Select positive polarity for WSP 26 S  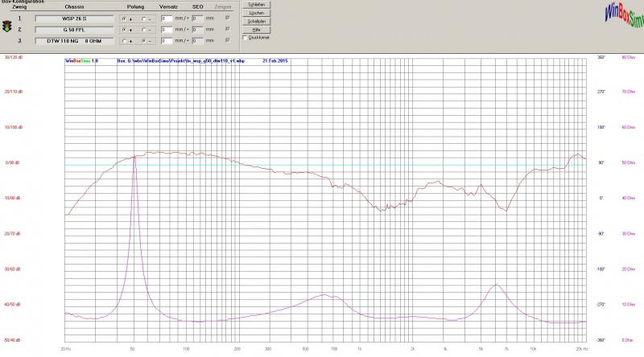point(123,17)
